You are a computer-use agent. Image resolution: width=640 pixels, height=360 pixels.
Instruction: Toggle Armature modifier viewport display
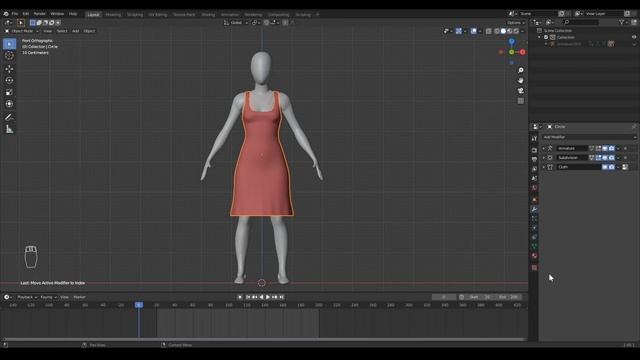(x=605, y=148)
